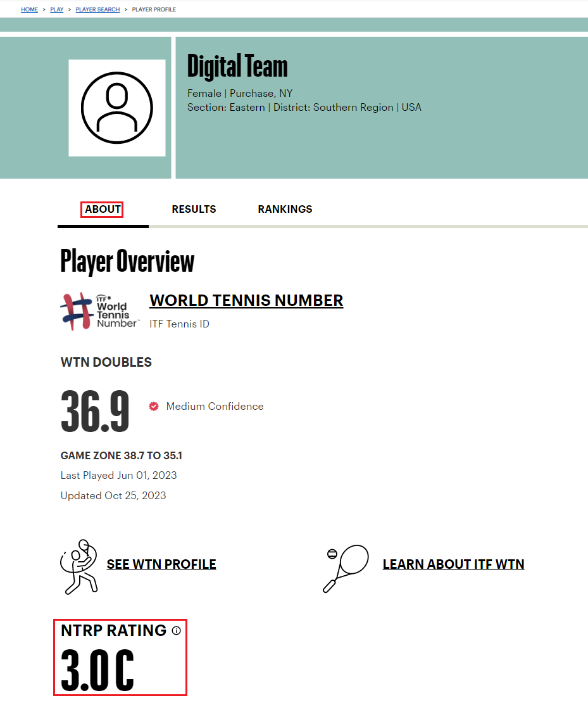588x705 pixels.
Task: Navigate using the PLAY breadcrumb
Action: click(x=56, y=9)
